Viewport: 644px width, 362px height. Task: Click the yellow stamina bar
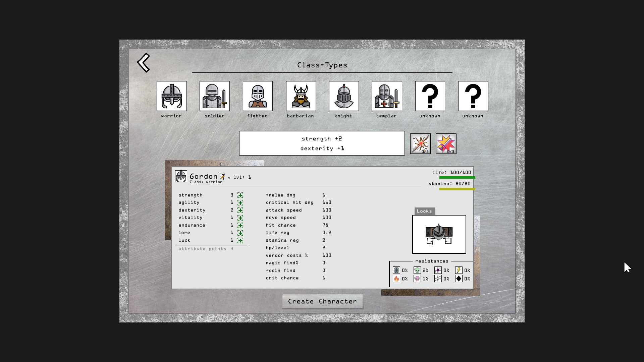click(458, 189)
